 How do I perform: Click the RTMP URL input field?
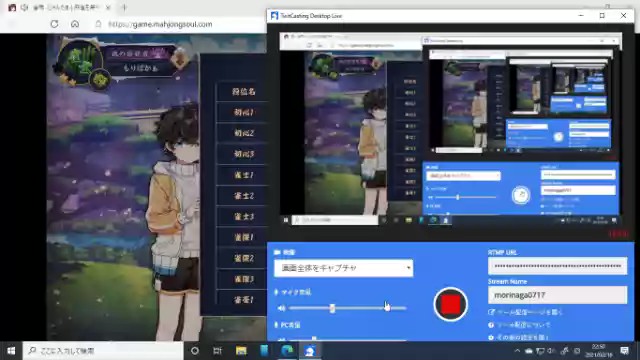point(558,266)
